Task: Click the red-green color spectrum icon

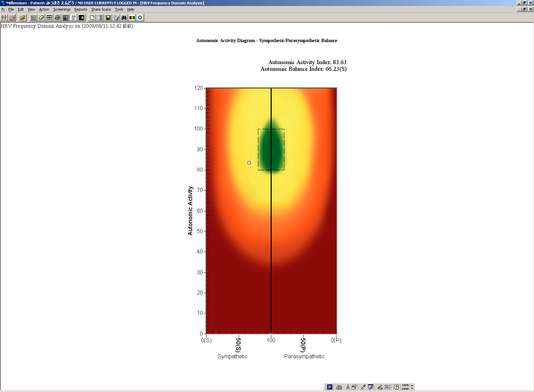Action: [x=132, y=18]
